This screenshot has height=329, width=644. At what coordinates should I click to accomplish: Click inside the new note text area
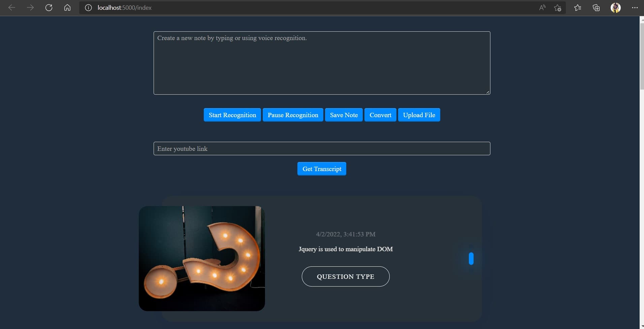pyautogui.click(x=322, y=63)
